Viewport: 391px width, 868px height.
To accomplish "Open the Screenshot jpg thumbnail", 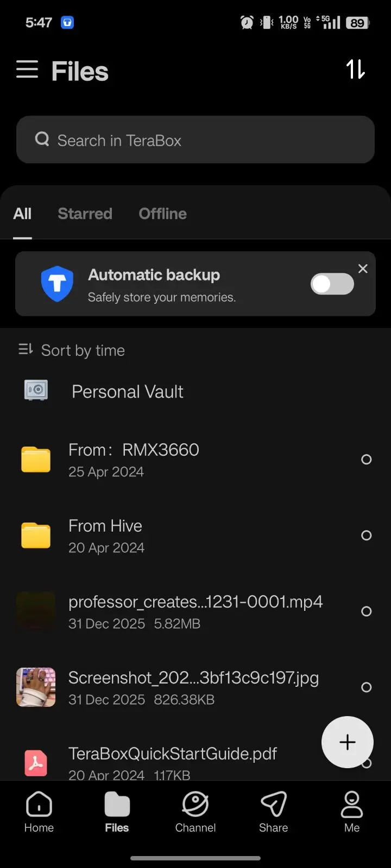I will tap(36, 687).
